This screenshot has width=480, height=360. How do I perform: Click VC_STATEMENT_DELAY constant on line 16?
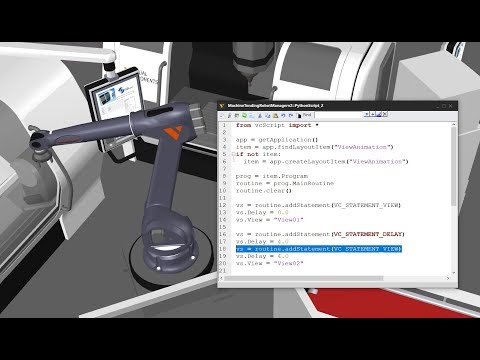pos(368,234)
